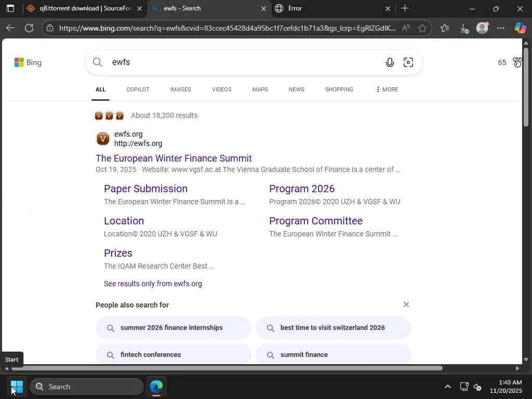The image size is (532, 399).
Task: Search summer 2026 finance internships suggestion
Action: (174, 328)
